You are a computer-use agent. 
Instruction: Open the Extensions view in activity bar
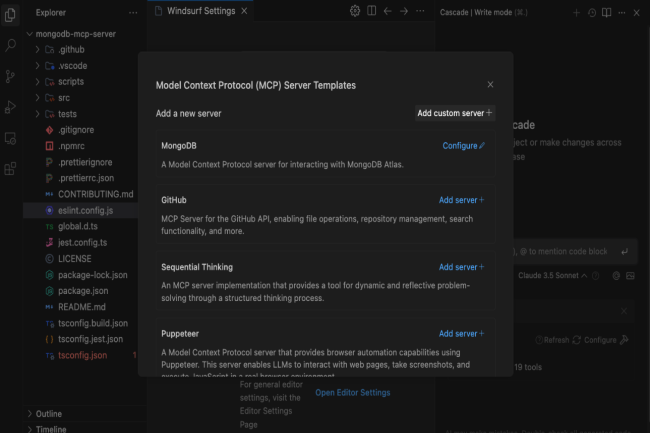(x=11, y=169)
